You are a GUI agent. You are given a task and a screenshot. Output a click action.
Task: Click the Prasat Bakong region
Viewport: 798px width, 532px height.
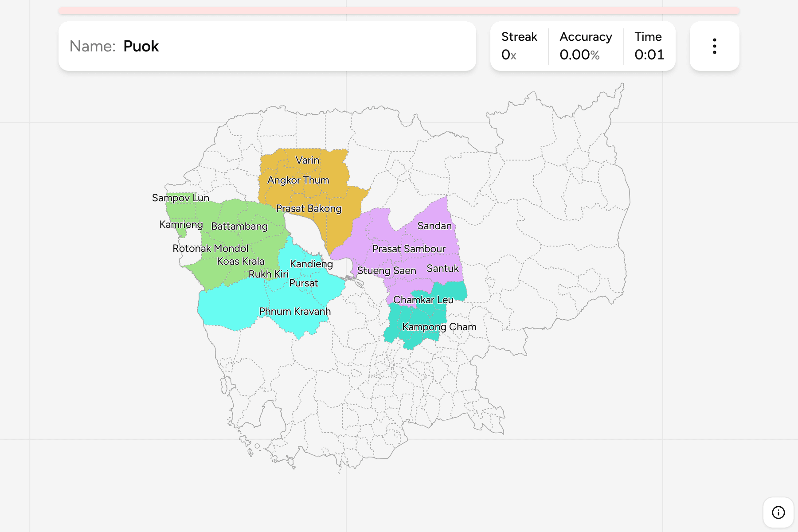309,208
